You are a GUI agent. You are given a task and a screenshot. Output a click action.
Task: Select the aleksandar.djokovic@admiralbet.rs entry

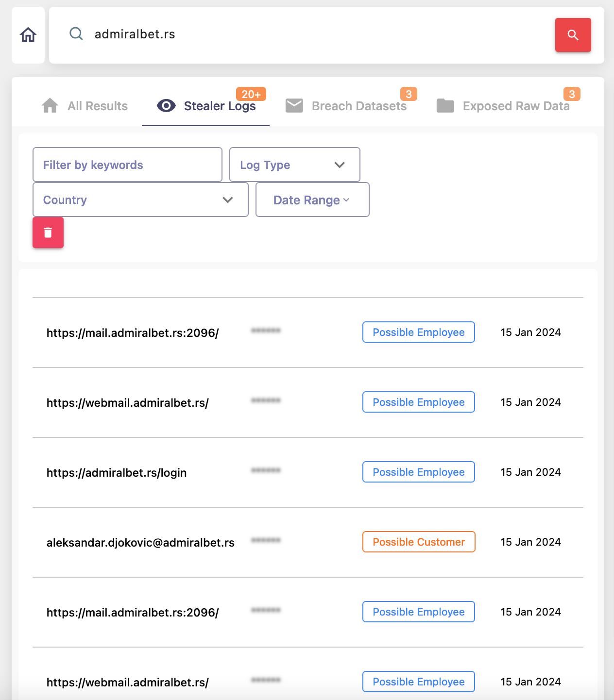(140, 542)
